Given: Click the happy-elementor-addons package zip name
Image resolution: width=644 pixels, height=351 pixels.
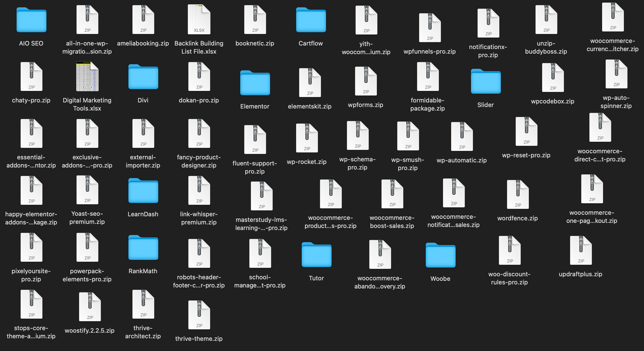Looking at the screenshot, I should (x=31, y=218).
